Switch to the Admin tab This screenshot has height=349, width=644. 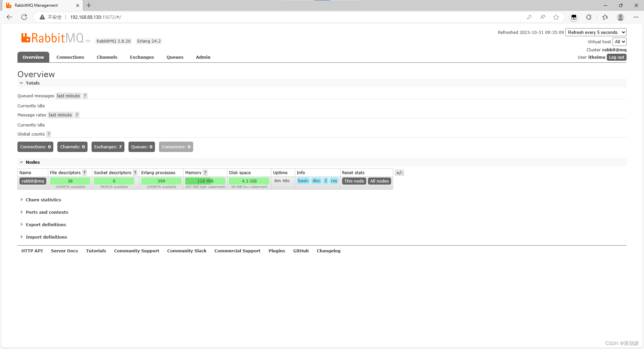click(x=203, y=57)
